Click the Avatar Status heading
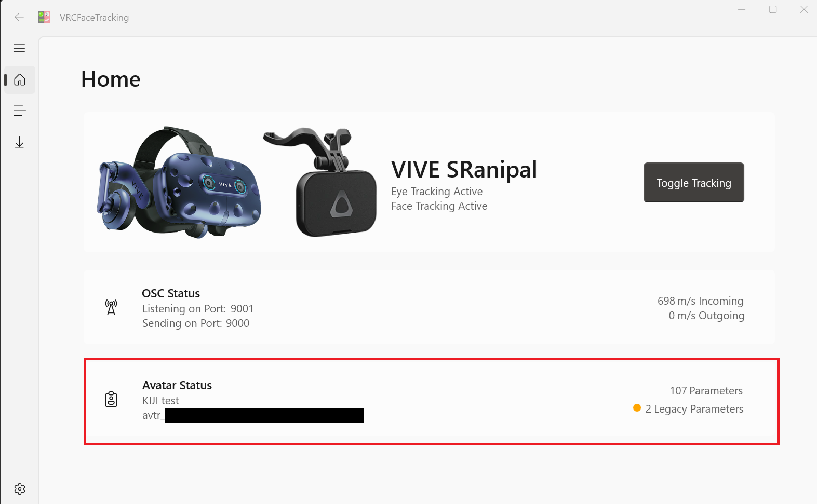Screen dimensions: 817x504 pyautogui.click(x=177, y=385)
